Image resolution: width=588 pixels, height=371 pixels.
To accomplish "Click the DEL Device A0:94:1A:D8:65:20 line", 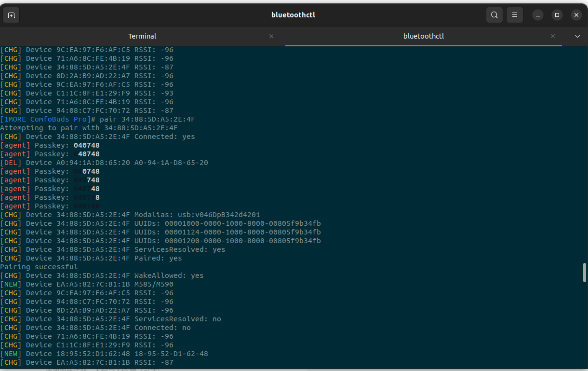I will [x=104, y=163].
